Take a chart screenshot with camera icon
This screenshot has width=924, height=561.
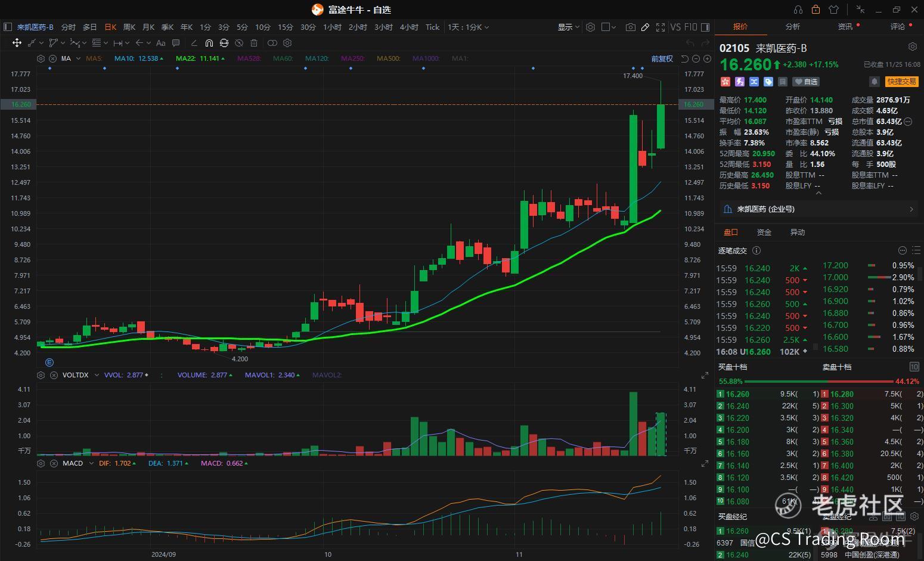pyautogui.click(x=630, y=27)
